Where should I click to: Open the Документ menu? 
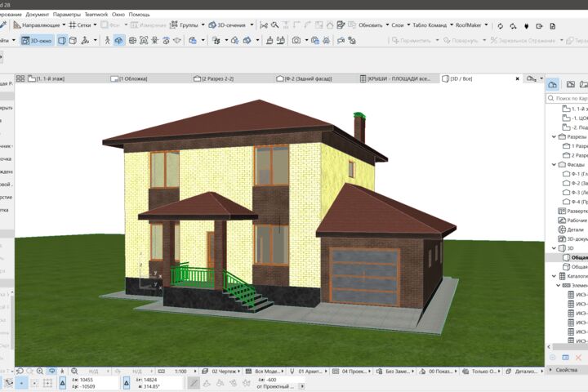37,14
